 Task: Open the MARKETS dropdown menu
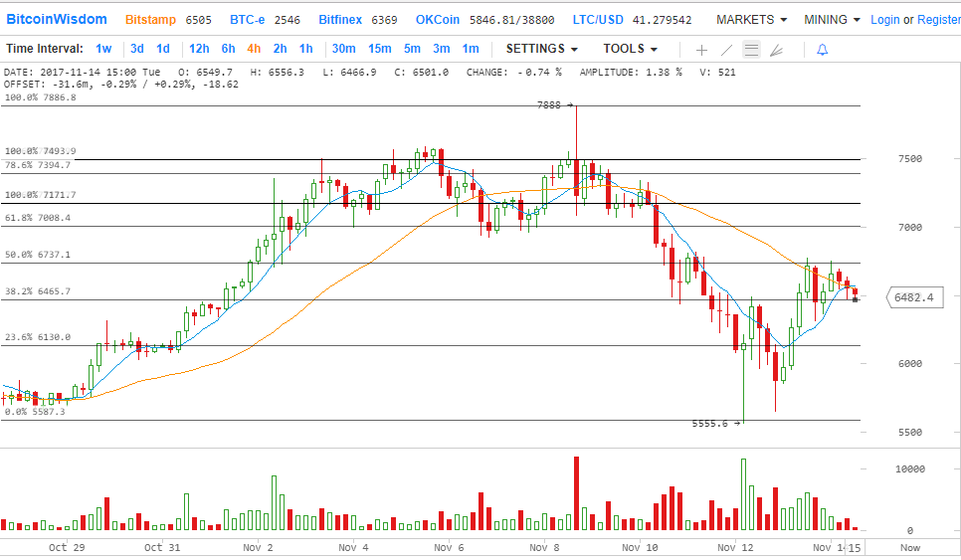tap(751, 20)
